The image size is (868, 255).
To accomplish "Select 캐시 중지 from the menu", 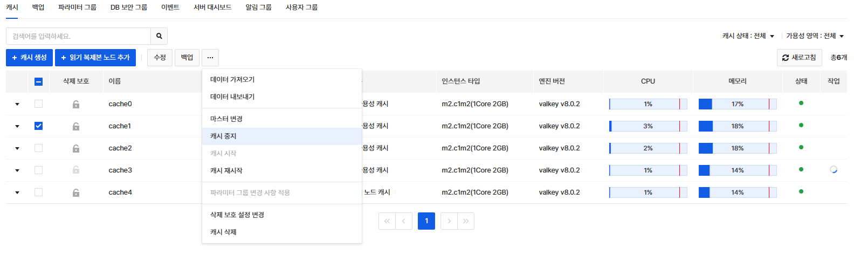I will tap(223, 136).
